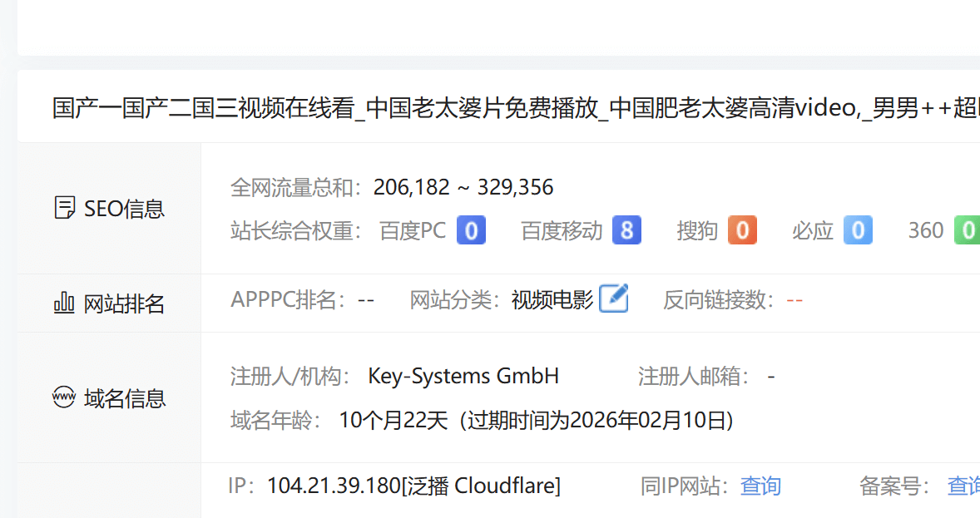Click 查询 link next to 同IP网站
This screenshot has height=518, width=980.
[760, 486]
